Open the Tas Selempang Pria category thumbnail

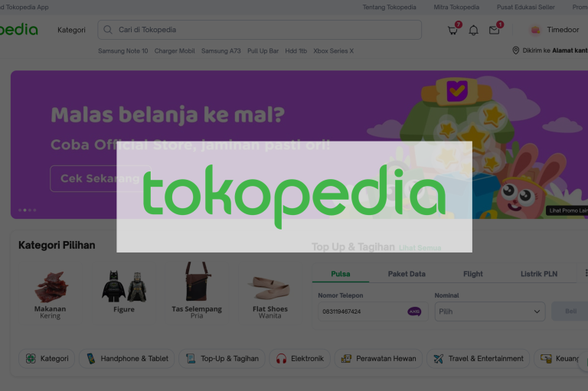click(197, 291)
